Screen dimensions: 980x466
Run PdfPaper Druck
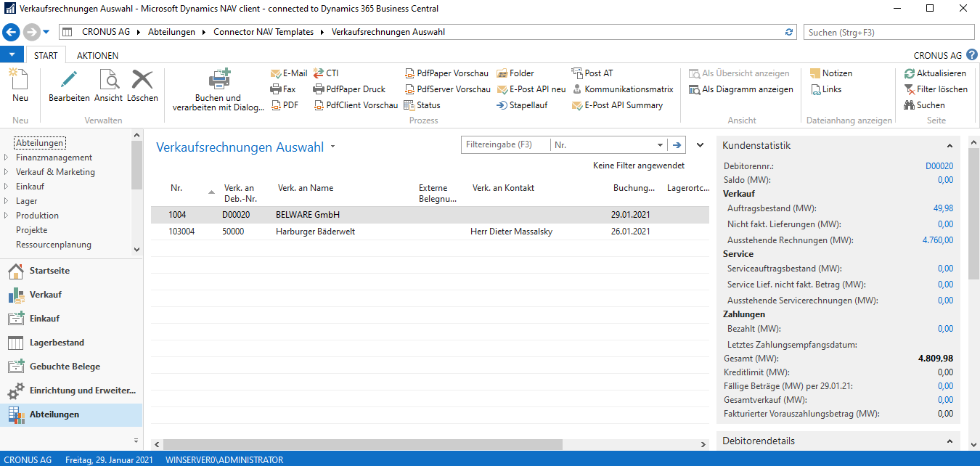click(350, 89)
